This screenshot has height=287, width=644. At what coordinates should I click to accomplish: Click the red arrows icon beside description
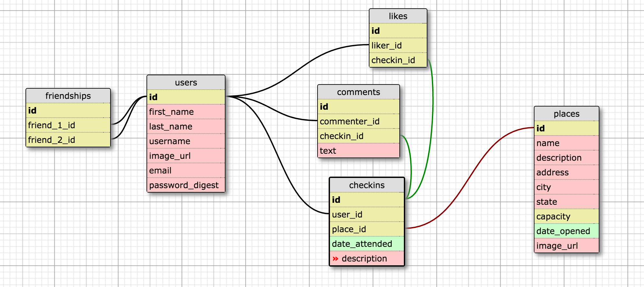tap(335, 259)
